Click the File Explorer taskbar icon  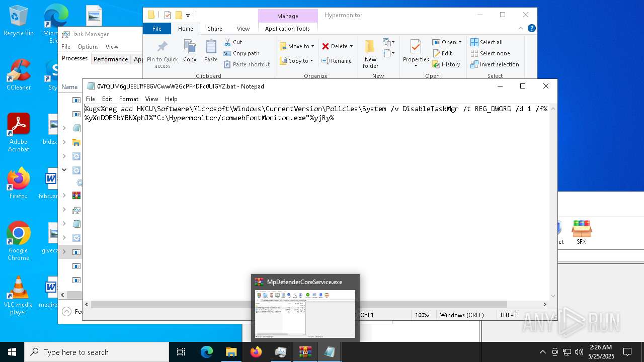(x=231, y=352)
